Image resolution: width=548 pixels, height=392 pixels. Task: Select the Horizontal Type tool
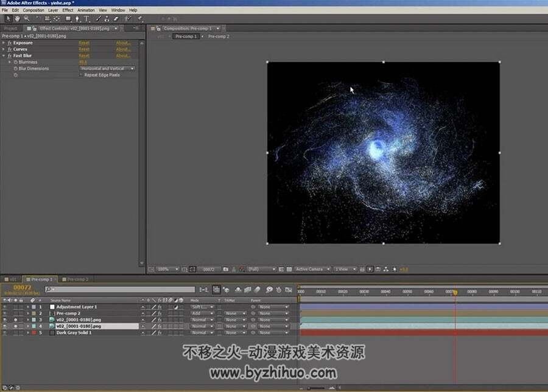click(86, 18)
